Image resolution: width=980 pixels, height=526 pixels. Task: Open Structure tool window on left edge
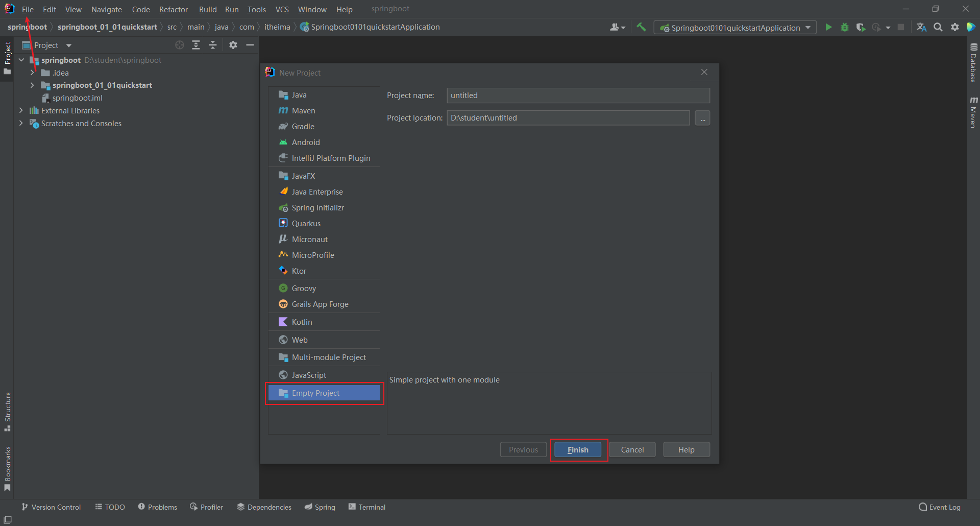click(x=7, y=412)
